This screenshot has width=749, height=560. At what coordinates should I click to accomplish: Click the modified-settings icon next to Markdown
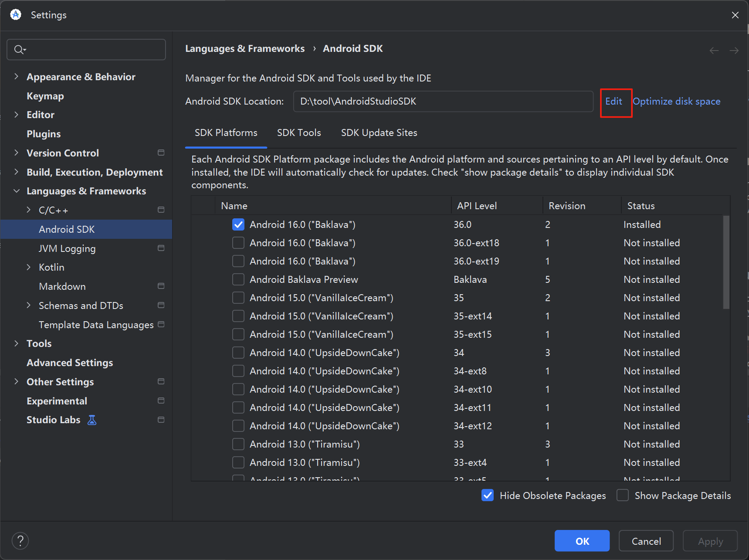click(x=161, y=286)
